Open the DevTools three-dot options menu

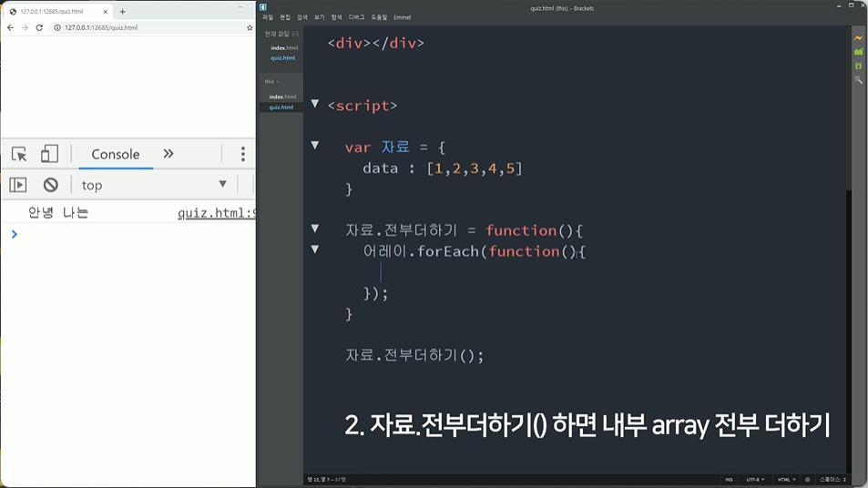pyautogui.click(x=242, y=154)
